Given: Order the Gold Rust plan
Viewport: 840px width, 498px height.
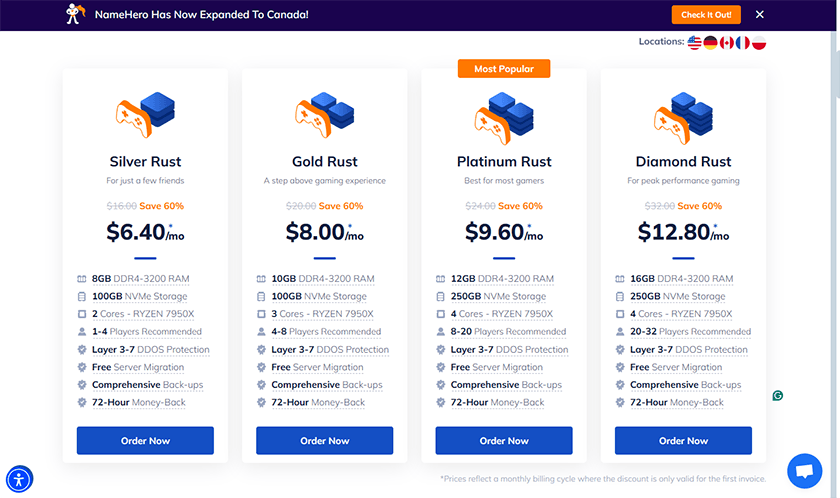Looking at the screenshot, I should (x=325, y=441).
